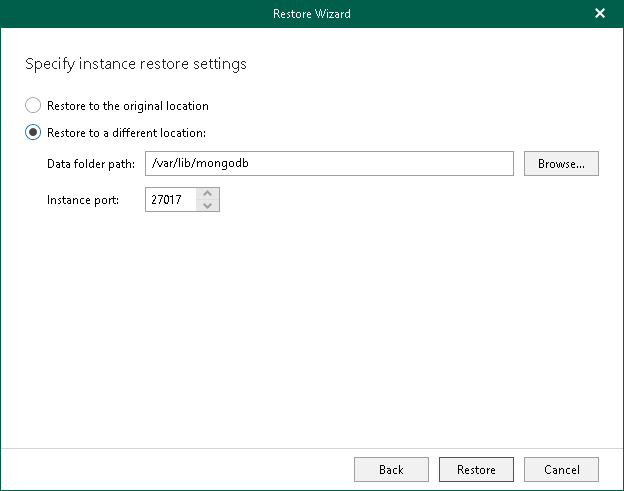
Task: Click empty footer area left of Back button
Action: pos(180,469)
